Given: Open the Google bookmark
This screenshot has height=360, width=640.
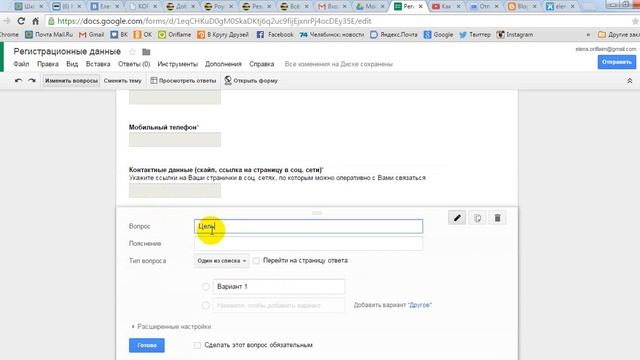Looking at the screenshot, I should [438, 35].
